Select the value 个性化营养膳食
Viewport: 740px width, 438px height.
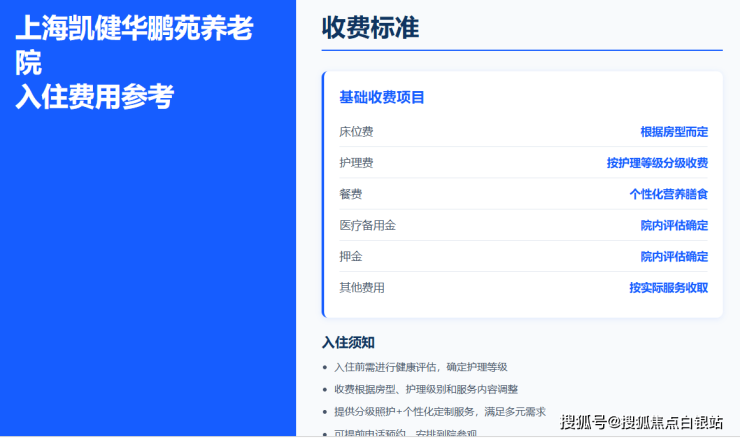[x=669, y=194]
